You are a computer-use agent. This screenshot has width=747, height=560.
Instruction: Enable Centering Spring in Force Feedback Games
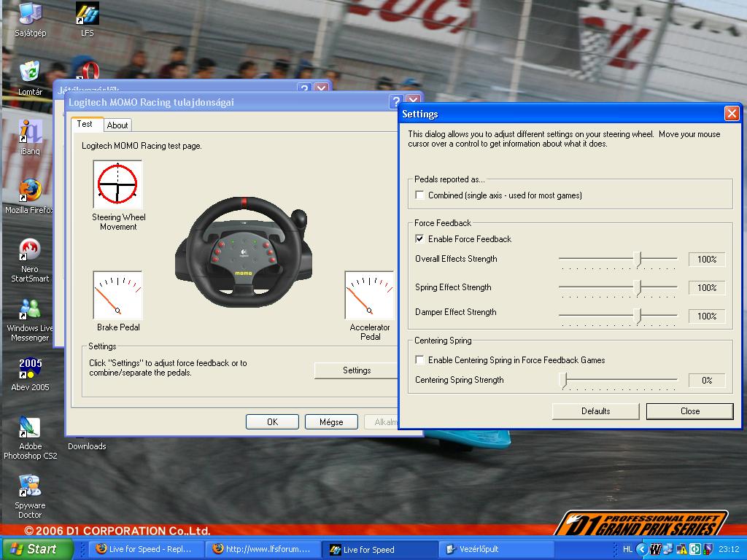[419, 360]
